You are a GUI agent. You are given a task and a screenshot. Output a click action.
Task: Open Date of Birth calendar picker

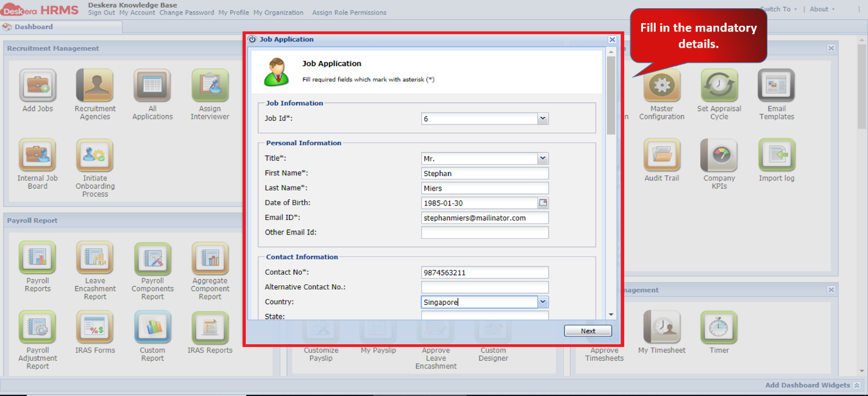(543, 203)
